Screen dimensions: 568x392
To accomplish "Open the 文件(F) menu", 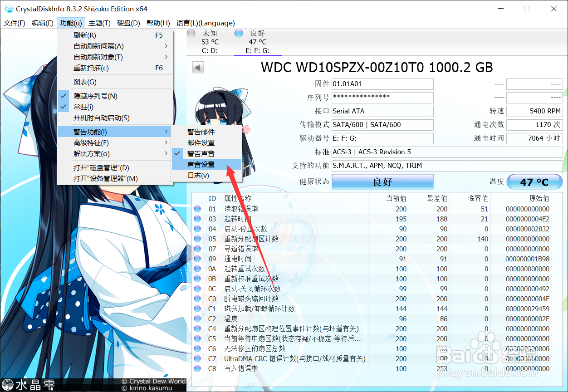I will click(15, 23).
